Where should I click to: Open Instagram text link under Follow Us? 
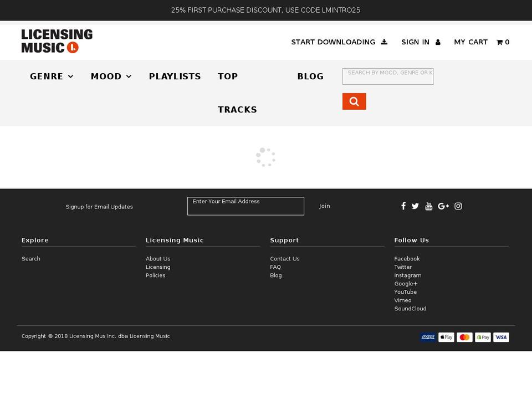408,275
